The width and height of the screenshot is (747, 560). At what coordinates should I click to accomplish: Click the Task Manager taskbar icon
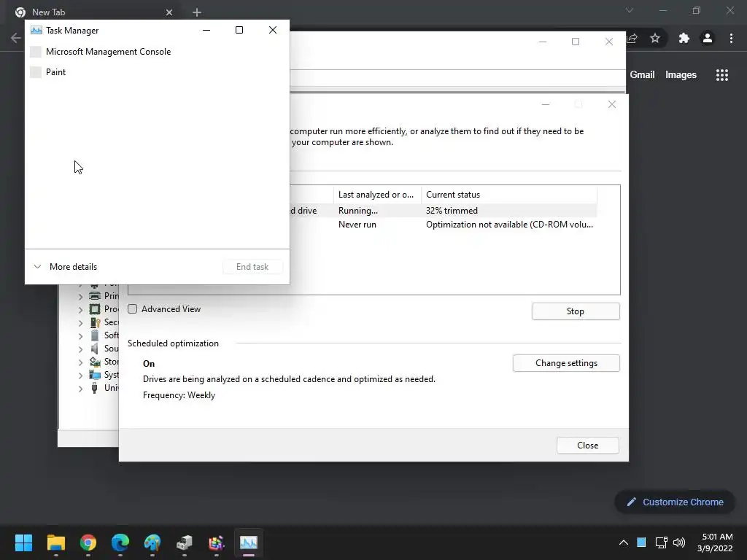[x=249, y=542]
